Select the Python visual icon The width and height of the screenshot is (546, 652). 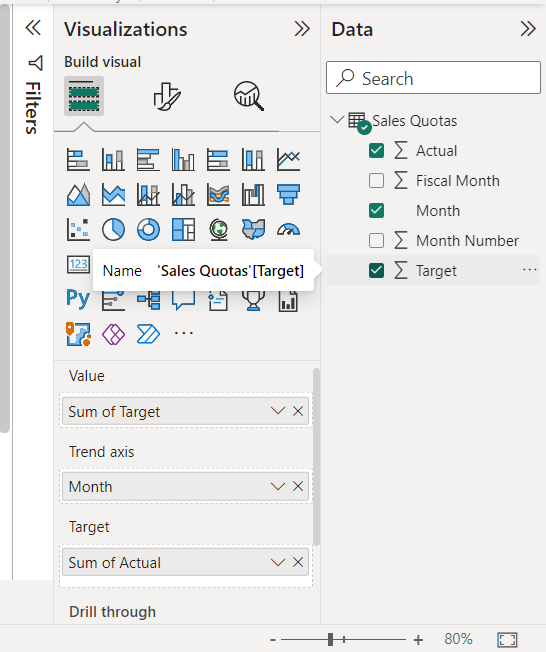(78, 299)
